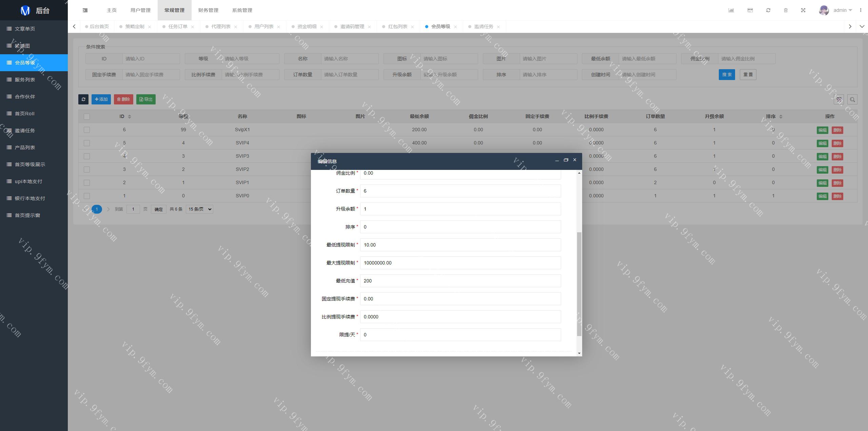Click the dark refresh table button
868x431 pixels.
click(83, 99)
